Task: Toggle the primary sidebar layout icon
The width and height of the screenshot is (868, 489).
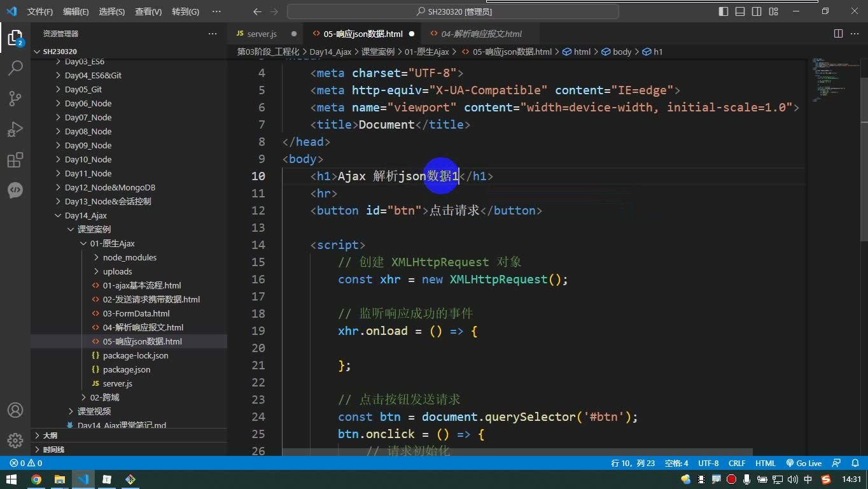Action: (724, 11)
